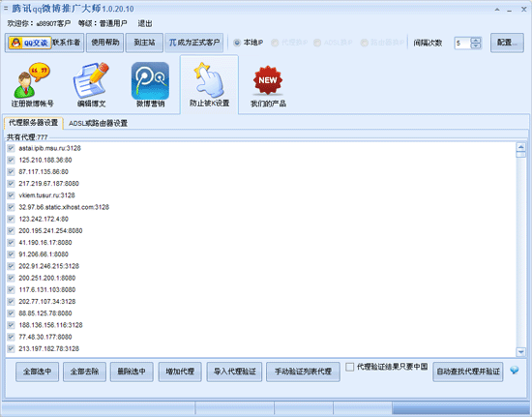Select proxy entry 32.97.b6.static.xlhost.com:3128
The height and width of the screenshot is (417, 532).
coord(64,207)
